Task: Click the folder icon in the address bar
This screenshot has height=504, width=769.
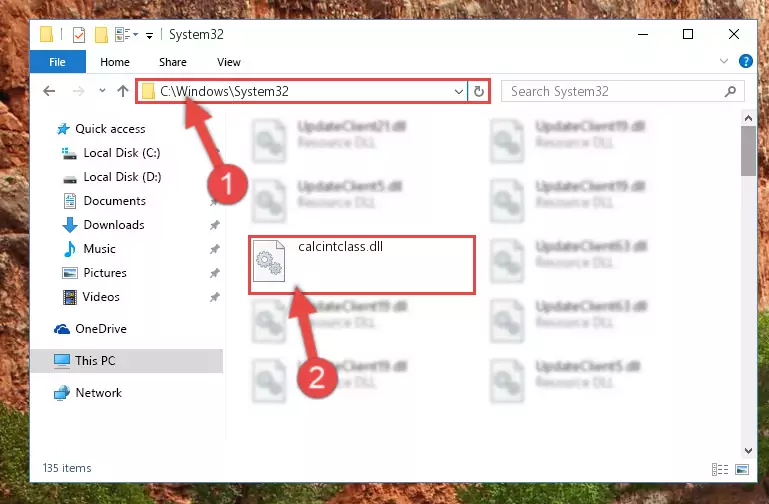Action: [x=148, y=91]
